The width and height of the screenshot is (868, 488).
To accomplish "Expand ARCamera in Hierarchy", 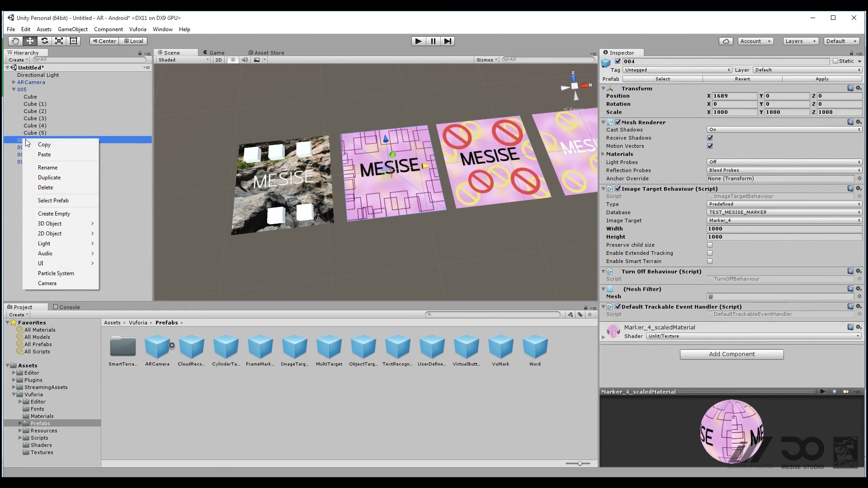I will pyautogui.click(x=14, y=82).
